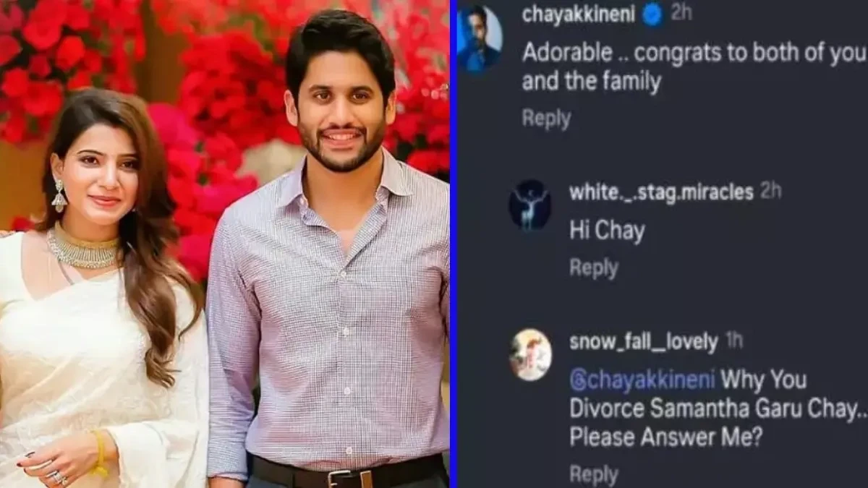Reply to the 'Adorable .. congrats' comment

[x=546, y=119]
